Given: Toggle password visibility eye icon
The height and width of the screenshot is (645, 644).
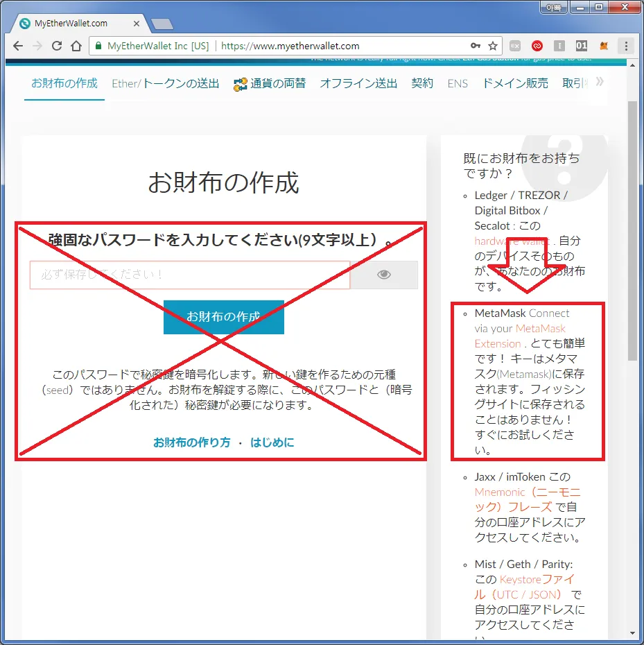Looking at the screenshot, I should (383, 275).
